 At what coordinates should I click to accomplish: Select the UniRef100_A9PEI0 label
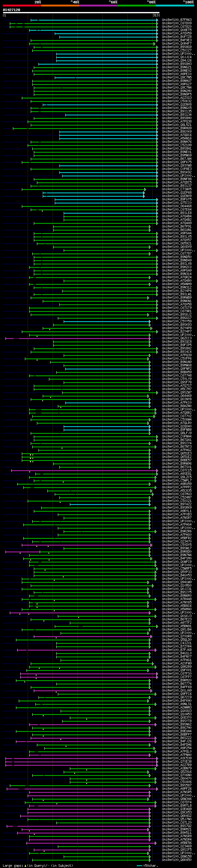pyautogui.click(x=177, y=74)
